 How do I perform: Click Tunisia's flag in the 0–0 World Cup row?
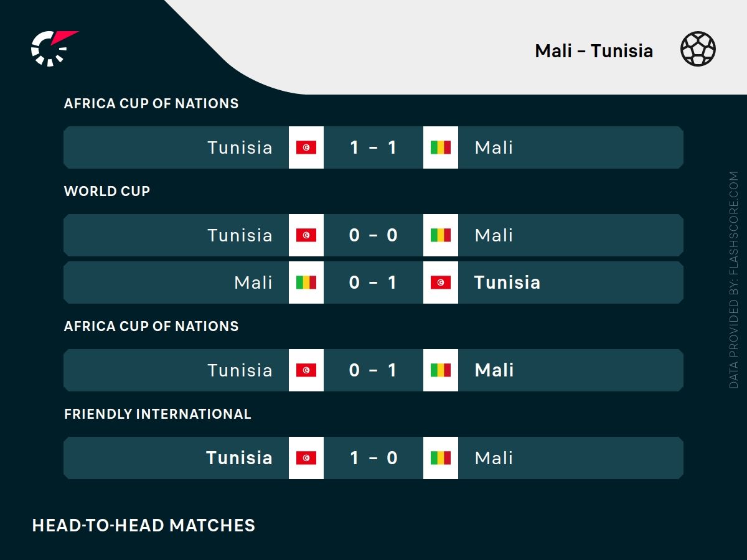point(306,235)
